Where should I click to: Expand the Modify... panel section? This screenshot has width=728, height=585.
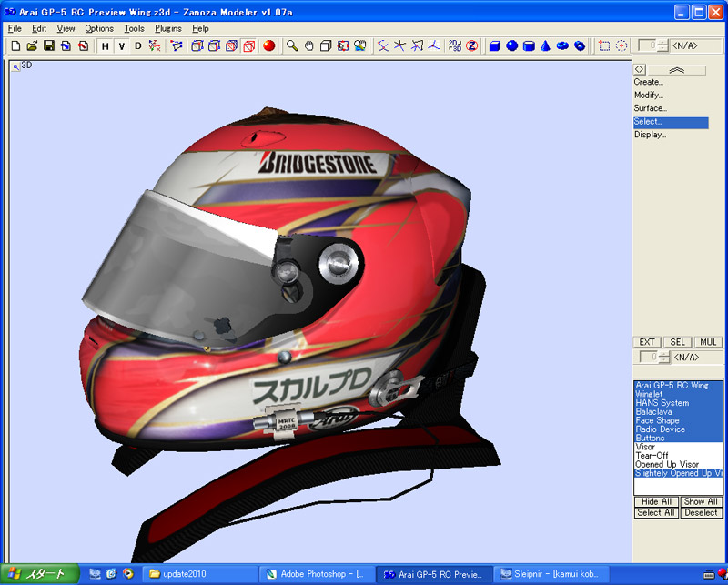click(649, 95)
